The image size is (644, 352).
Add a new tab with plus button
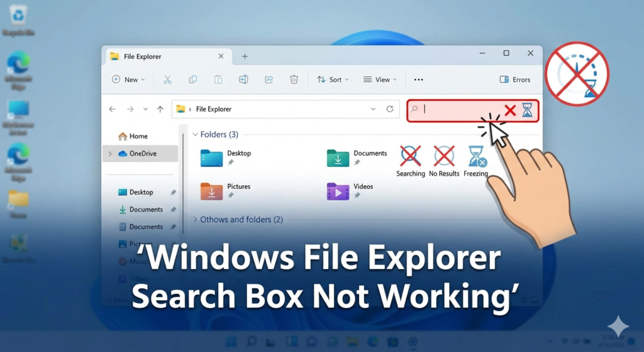click(x=245, y=56)
